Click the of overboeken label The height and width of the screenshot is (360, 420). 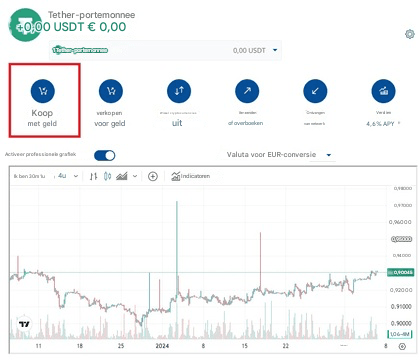245,123
